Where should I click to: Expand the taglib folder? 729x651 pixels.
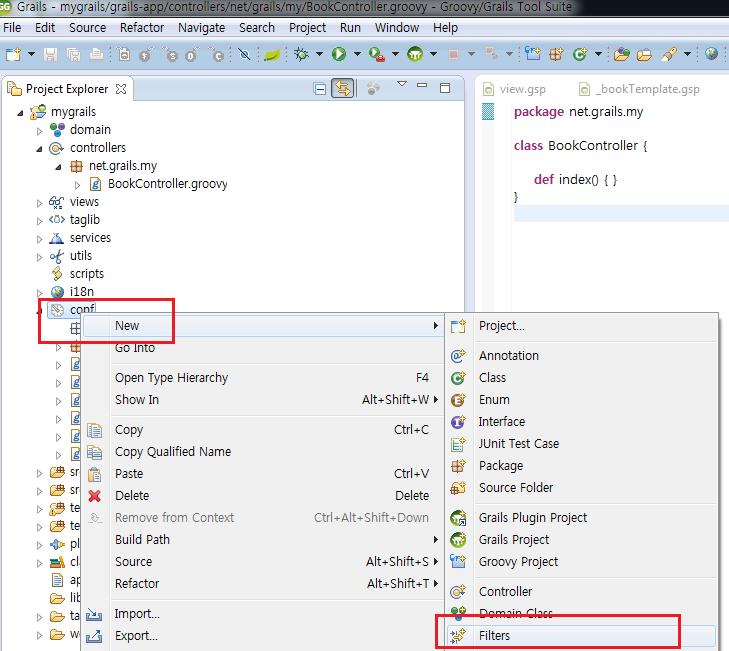pos(39,221)
